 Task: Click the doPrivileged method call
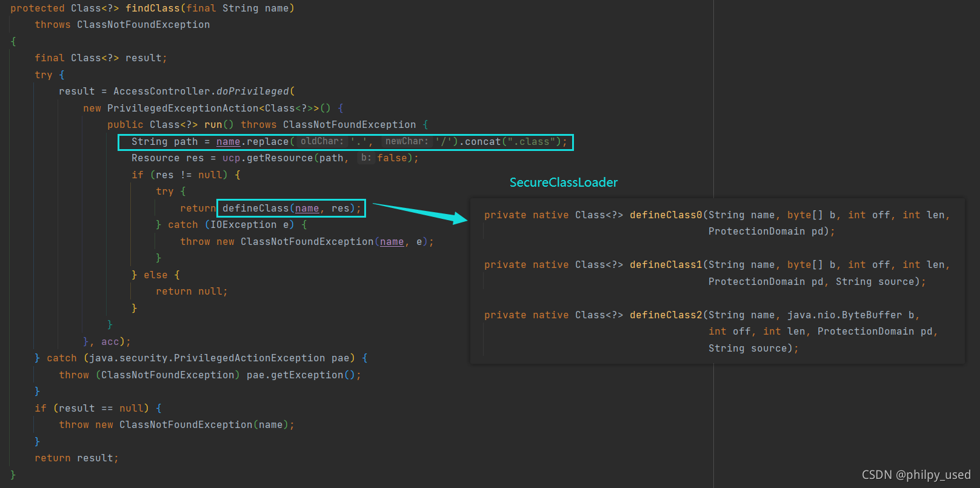[x=252, y=91]
